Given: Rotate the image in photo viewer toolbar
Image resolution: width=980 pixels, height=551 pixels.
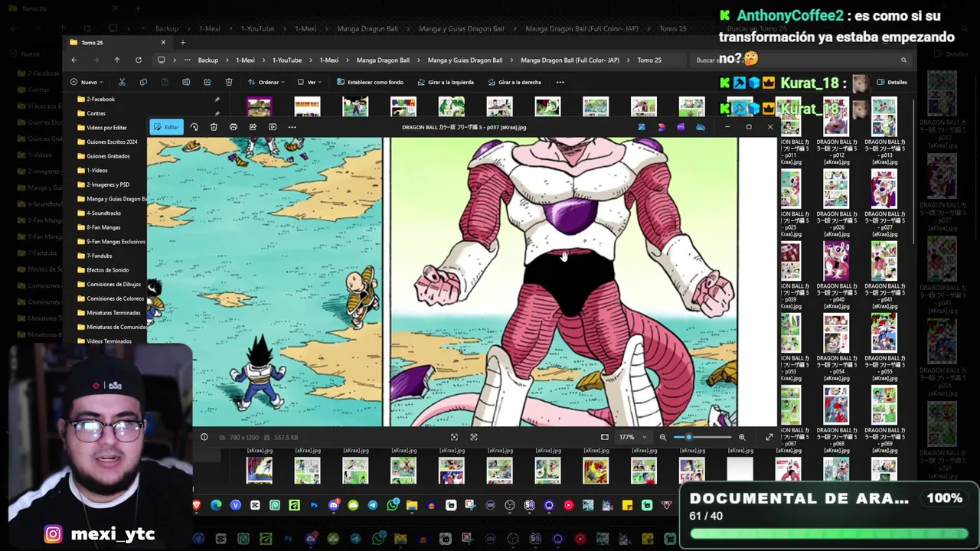Looking at the screenshot, I should [x=194, y=127].
